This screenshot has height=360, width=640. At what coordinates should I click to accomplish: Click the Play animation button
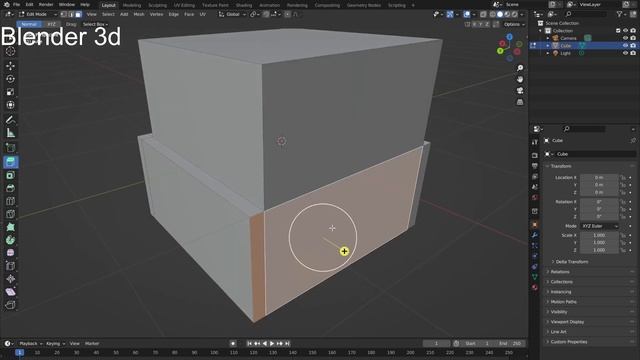click(272, 344)
